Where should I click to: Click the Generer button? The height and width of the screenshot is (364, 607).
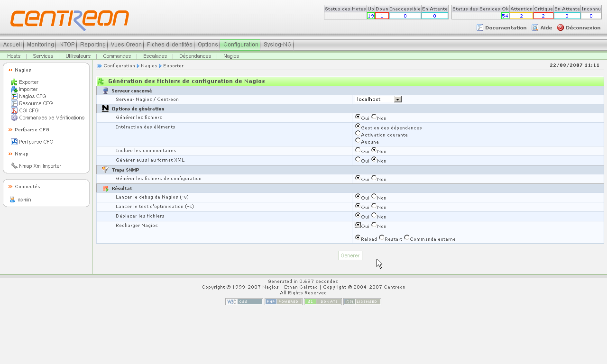350,255
